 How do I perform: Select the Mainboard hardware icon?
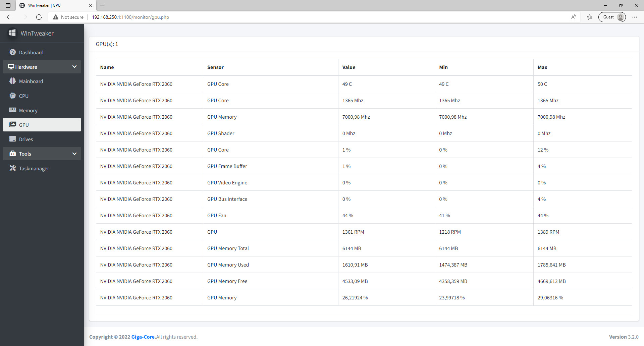tap(13, 81)
